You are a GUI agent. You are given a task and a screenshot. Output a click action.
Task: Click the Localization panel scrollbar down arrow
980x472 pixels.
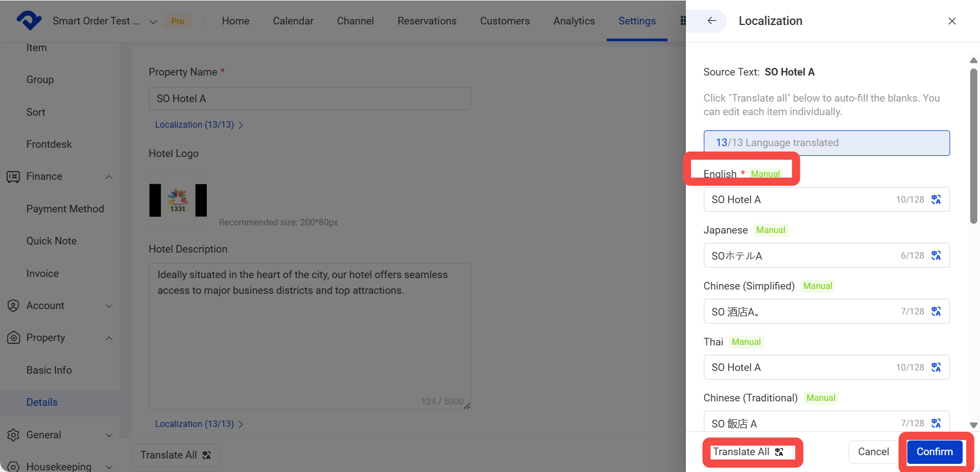tap(973, 425)
